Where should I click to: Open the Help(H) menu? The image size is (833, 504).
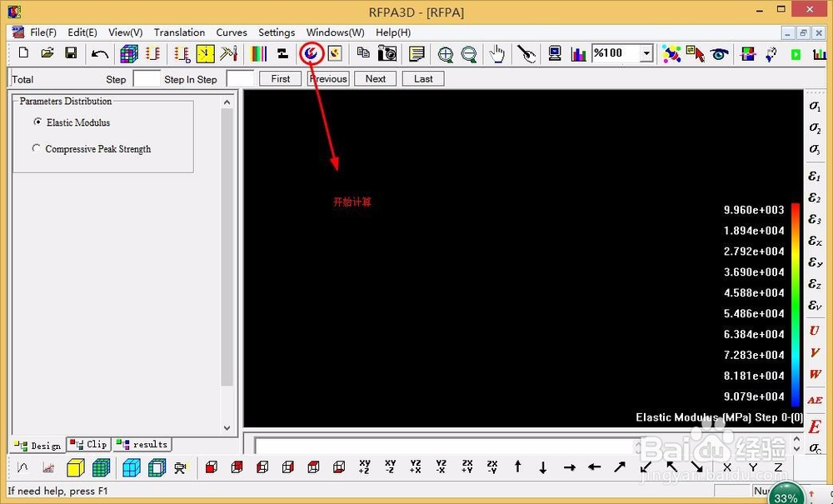coord(393,32)
